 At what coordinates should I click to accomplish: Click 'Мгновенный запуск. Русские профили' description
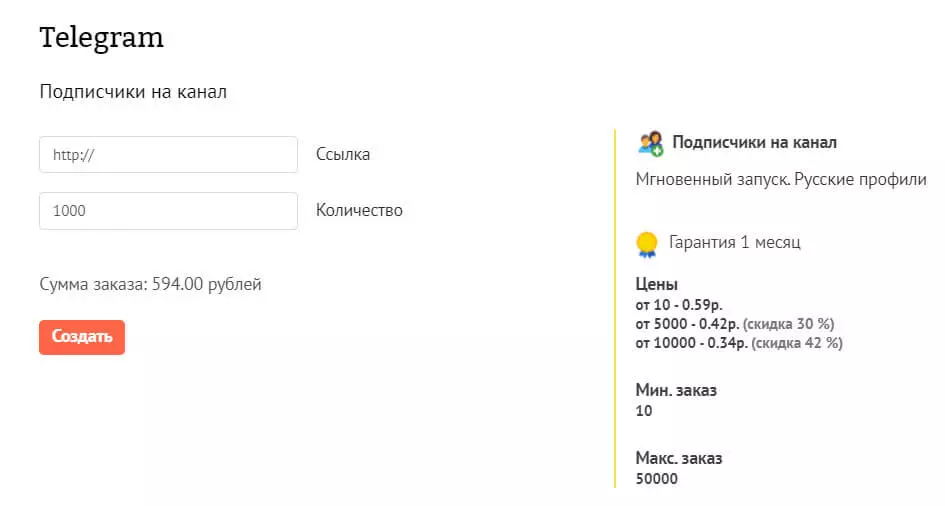(x=781, y=180)
